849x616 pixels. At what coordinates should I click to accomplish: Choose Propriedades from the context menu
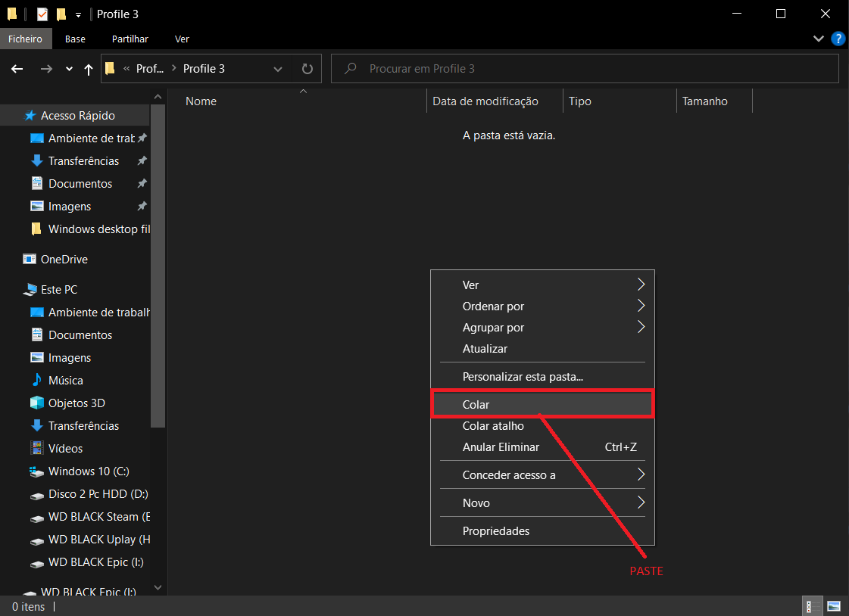496,531
